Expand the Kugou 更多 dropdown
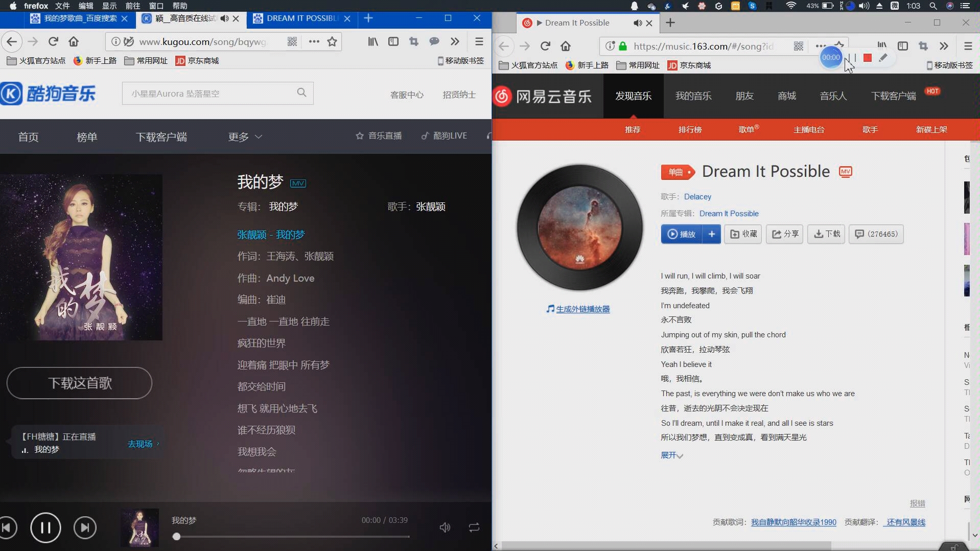Viewport: 980px width, 551px height. 245,136
